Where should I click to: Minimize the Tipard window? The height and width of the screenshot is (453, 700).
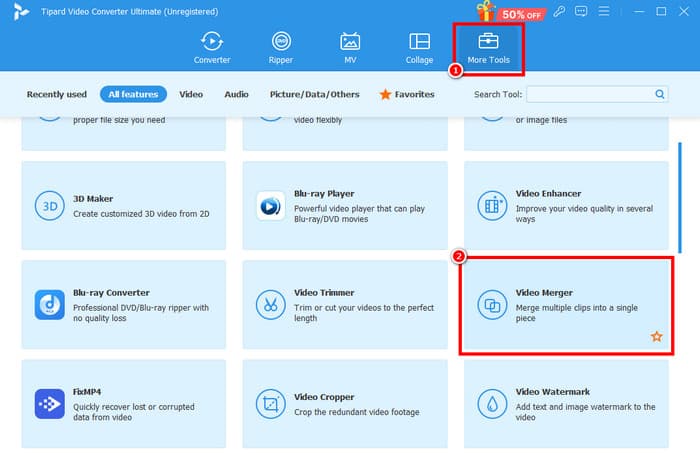(x=639, y=12)
